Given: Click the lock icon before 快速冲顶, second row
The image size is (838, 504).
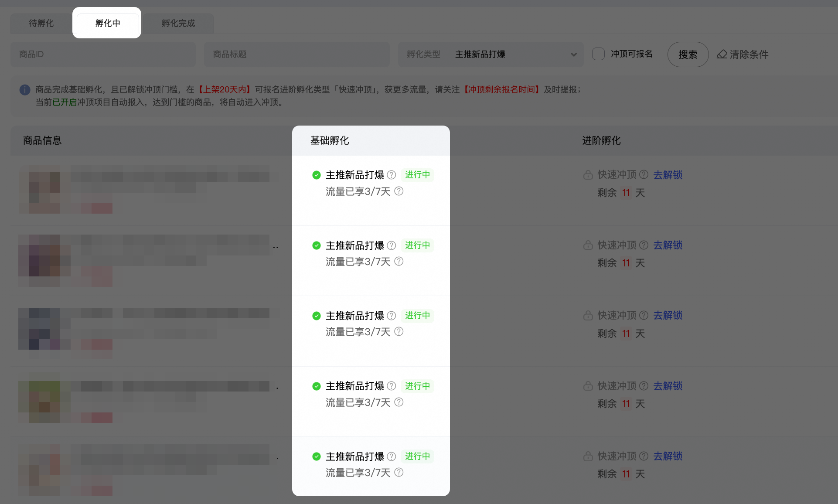Looking at the screenshot, I should pos(588,245).
